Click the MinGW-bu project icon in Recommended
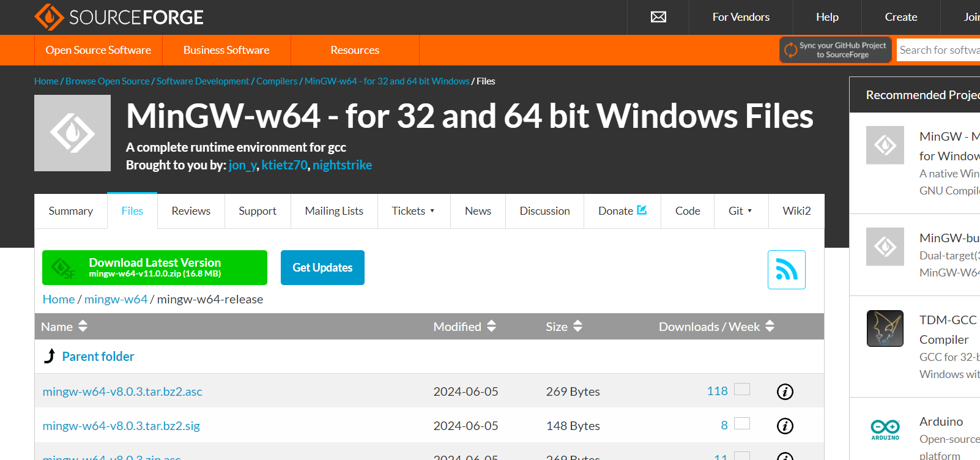Viewport: 980px width, 460px height. tap(885, 247)
